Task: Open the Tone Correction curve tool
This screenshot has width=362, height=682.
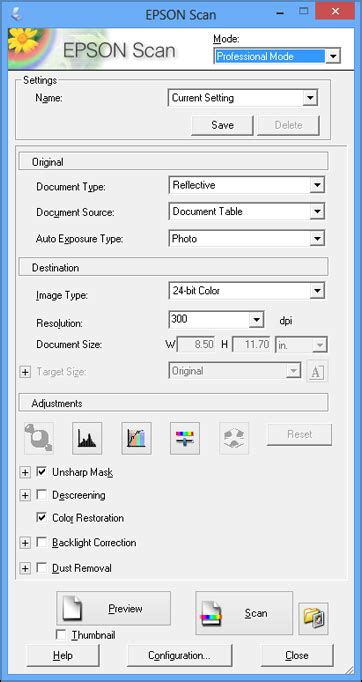Action: [x=136, y=438]
